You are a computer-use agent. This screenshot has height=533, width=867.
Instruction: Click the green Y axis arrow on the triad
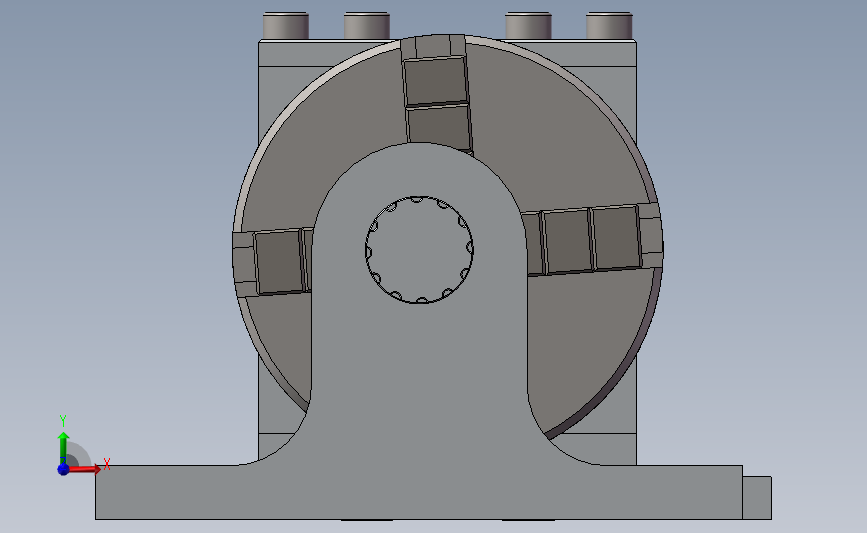click(63, 449)
